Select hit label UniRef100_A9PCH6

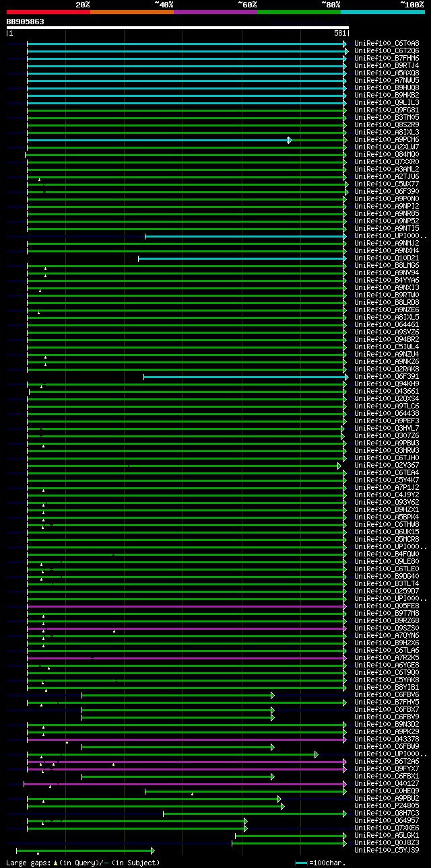coord(387,139)
